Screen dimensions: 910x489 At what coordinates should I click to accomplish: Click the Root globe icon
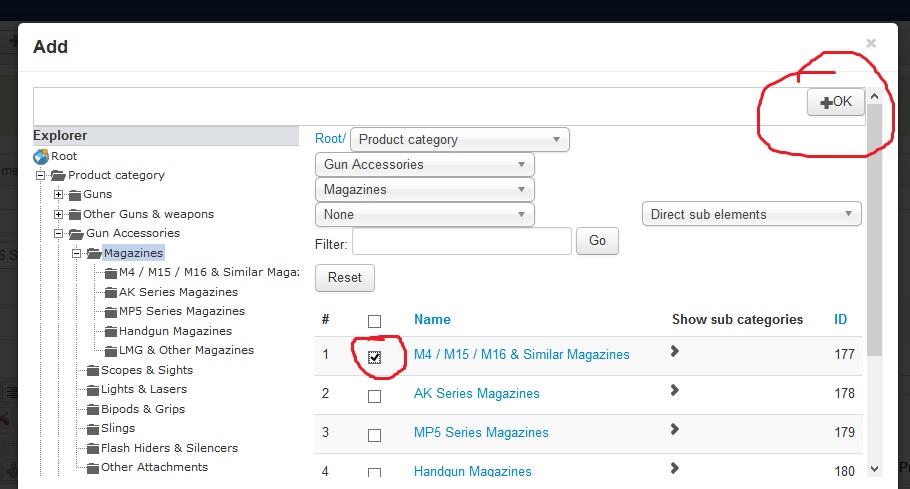point(41,156)
